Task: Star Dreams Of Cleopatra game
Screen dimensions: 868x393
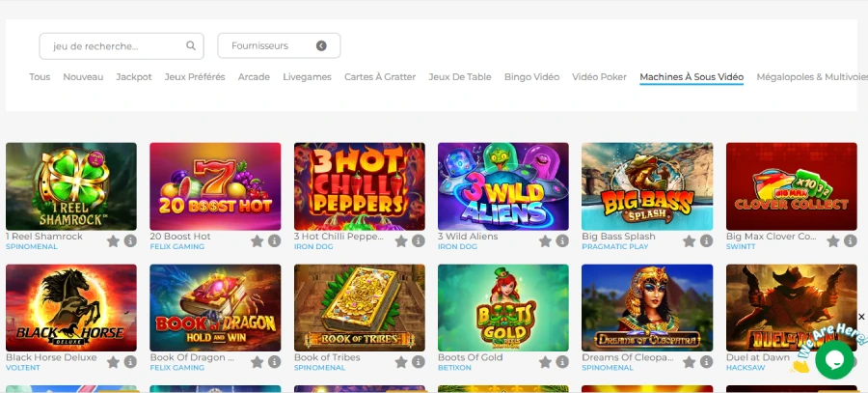Action: click(690, 362)
